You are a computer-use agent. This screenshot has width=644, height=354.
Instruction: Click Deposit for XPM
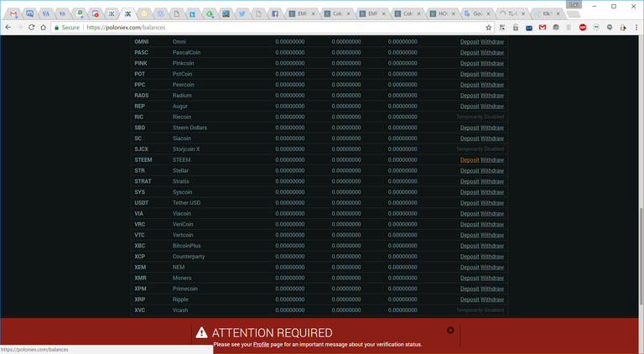click(x=470, y=289)
